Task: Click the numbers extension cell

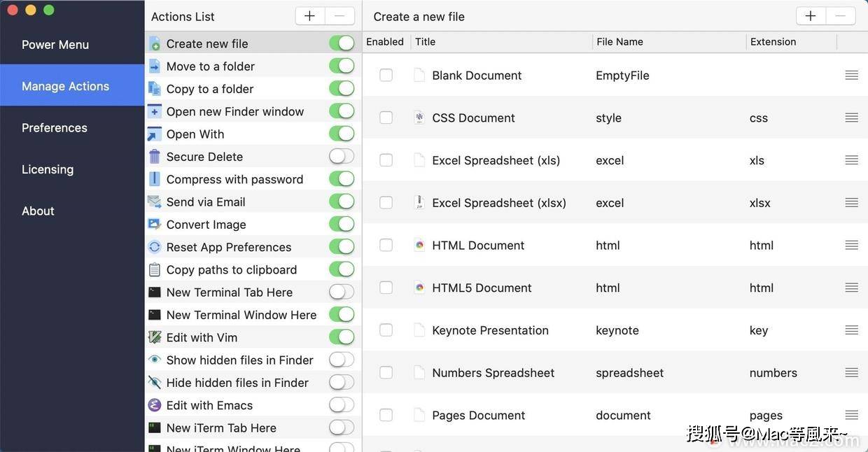Action: (x=773, y=373)
